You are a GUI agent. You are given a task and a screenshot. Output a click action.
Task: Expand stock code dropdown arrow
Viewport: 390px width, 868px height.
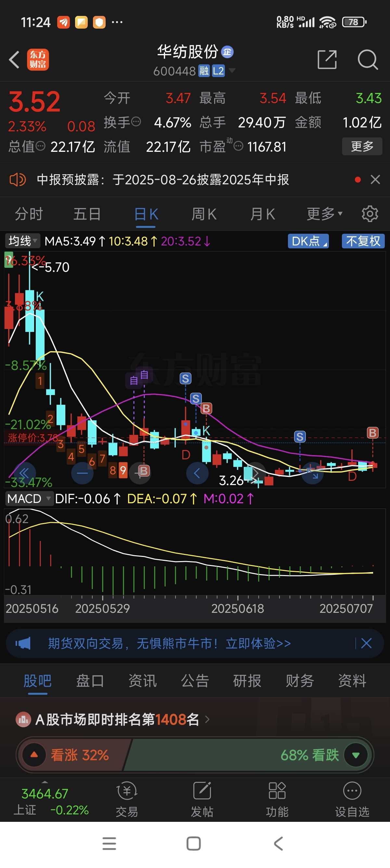click(x=232, y=71)
